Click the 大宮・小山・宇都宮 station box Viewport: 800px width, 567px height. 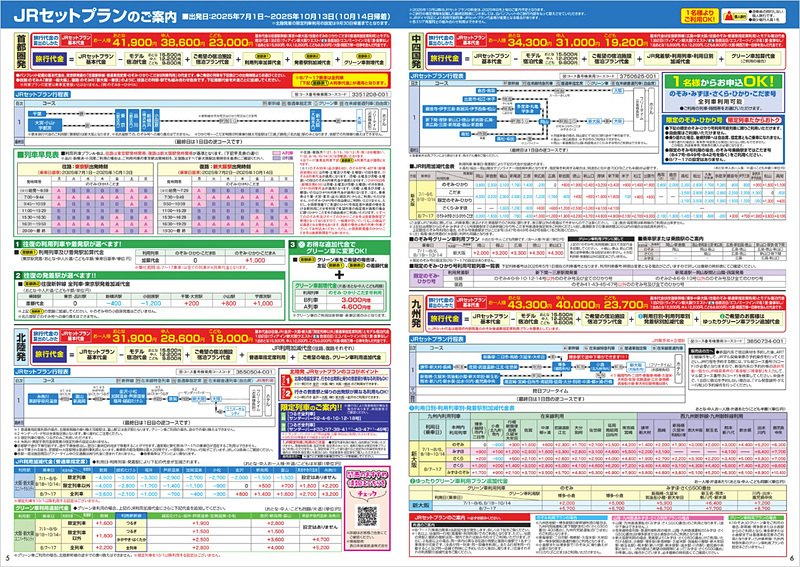[45, 125]
